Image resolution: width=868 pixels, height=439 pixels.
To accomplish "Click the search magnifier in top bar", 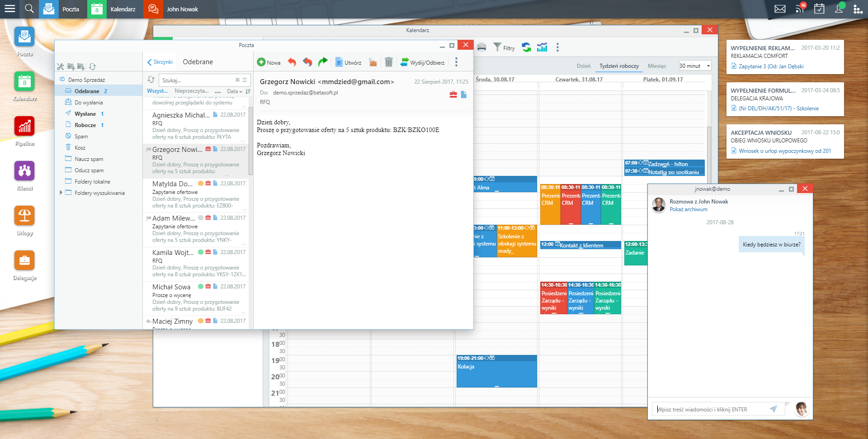I will pyautogui.click(x=29, y=9).
